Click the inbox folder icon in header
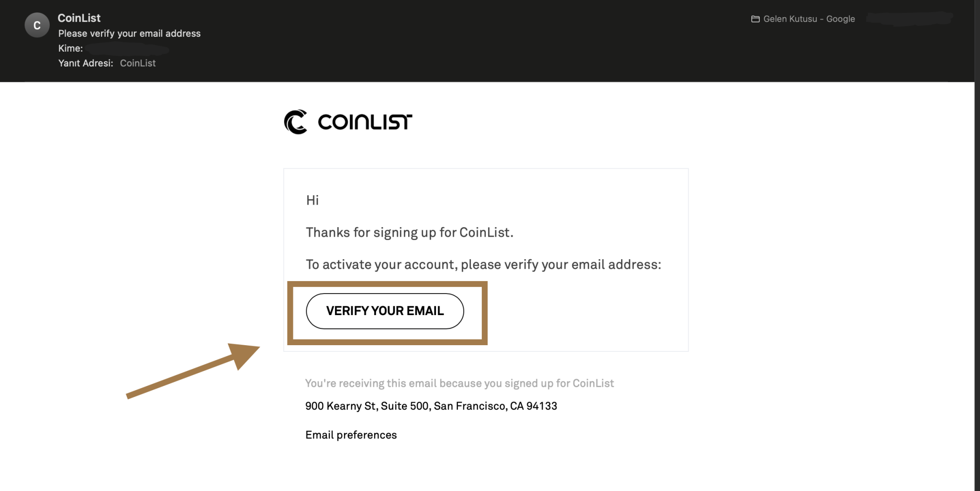 [755, 19]
